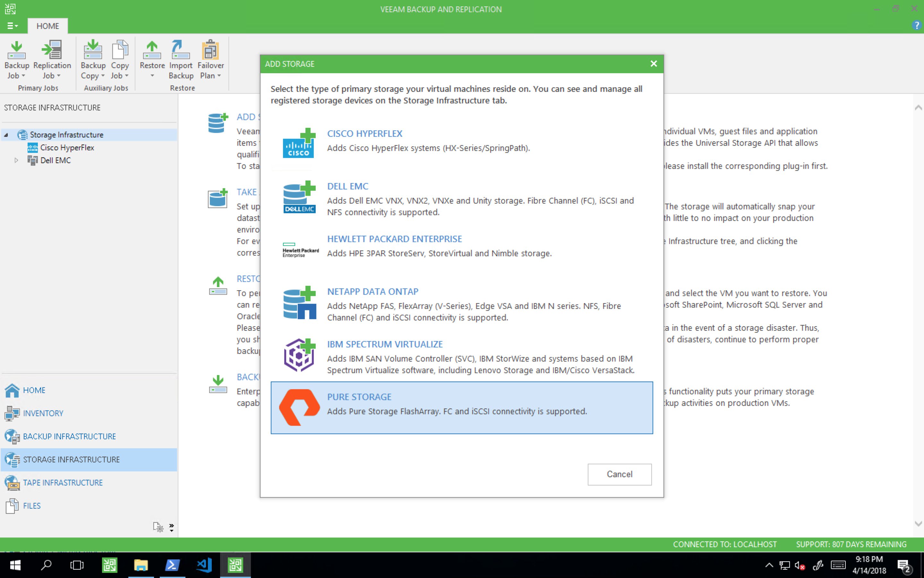Viewport: 924px width, 578px height.
Task: Close the Add Storage dialog
Action: (x=653, y=64)
